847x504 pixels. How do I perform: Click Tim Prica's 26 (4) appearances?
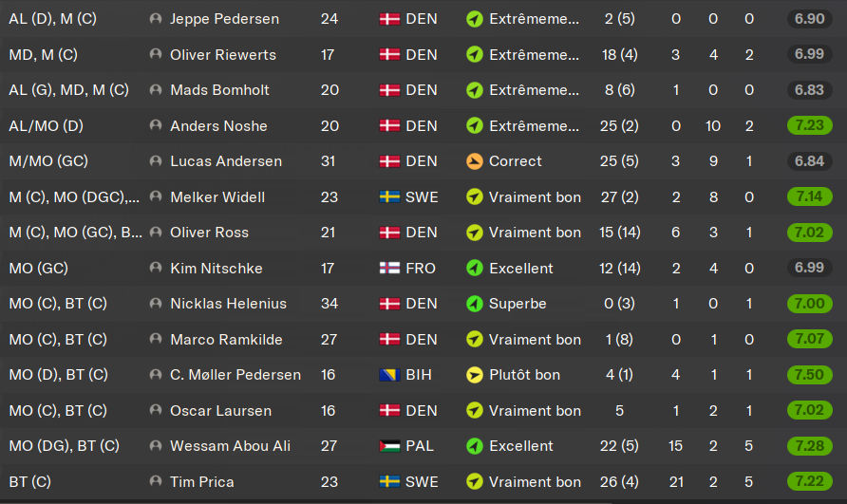(621, 482)
